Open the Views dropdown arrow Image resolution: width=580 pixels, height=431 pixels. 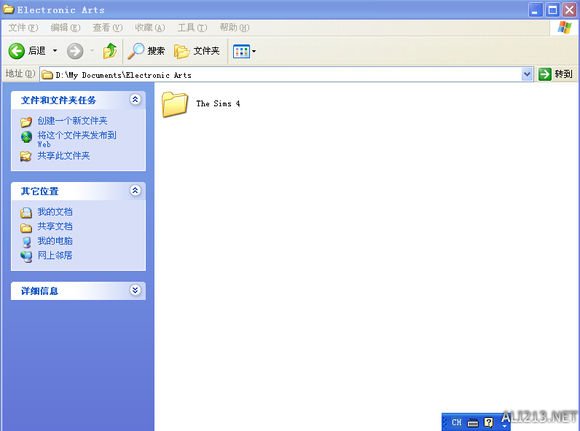[x=254, y=51]
